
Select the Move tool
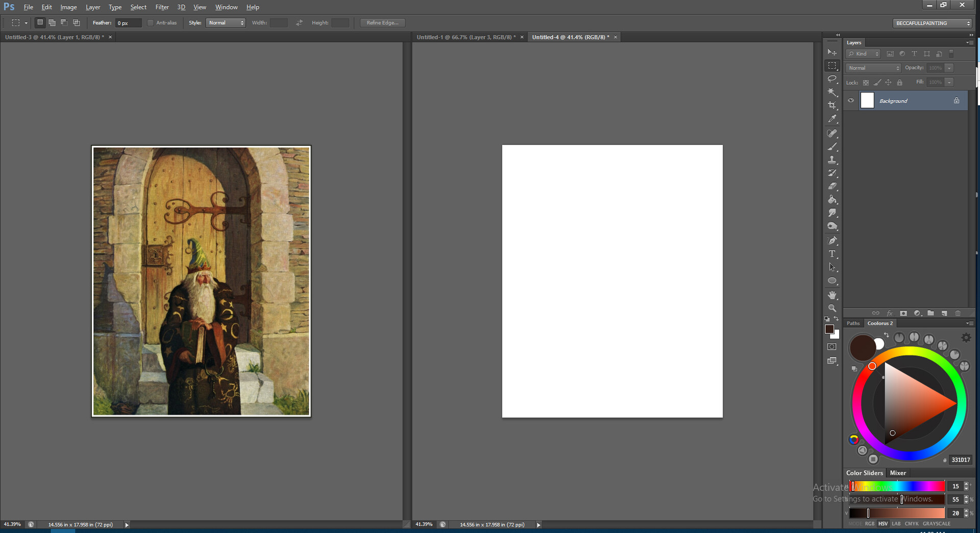(x=832, y=52)
